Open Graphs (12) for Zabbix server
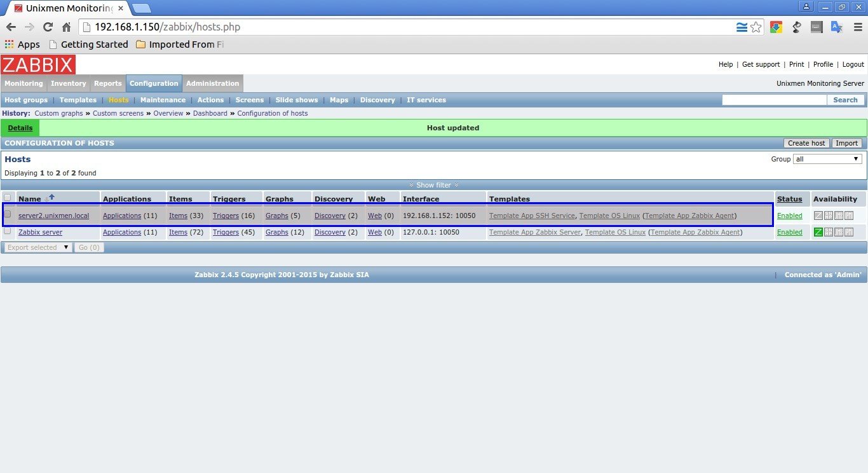This screenshot has height=473, width=868. tap(276, 232)
